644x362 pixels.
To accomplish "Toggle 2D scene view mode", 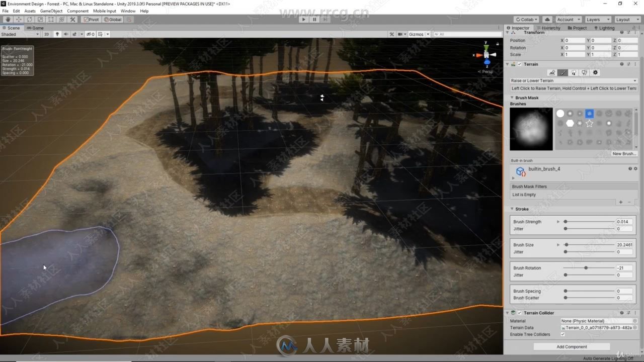I will [x=46, y=34].
